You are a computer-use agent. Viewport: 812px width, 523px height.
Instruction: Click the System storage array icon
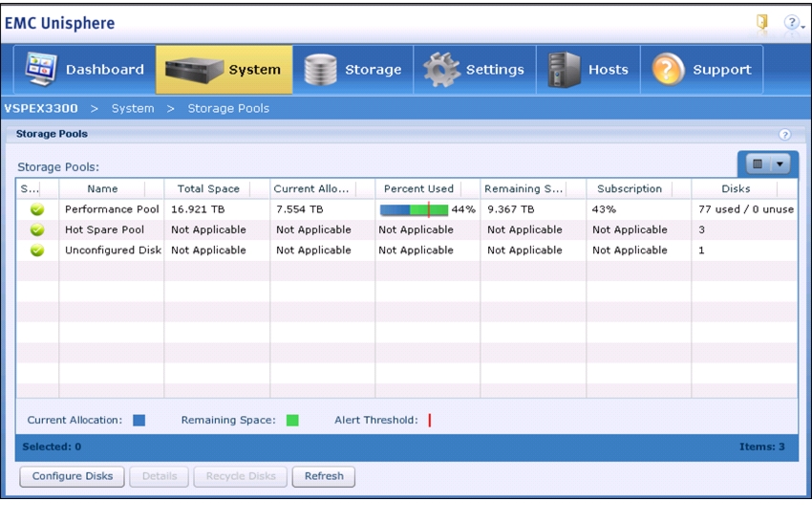click(x=194, y=70)
